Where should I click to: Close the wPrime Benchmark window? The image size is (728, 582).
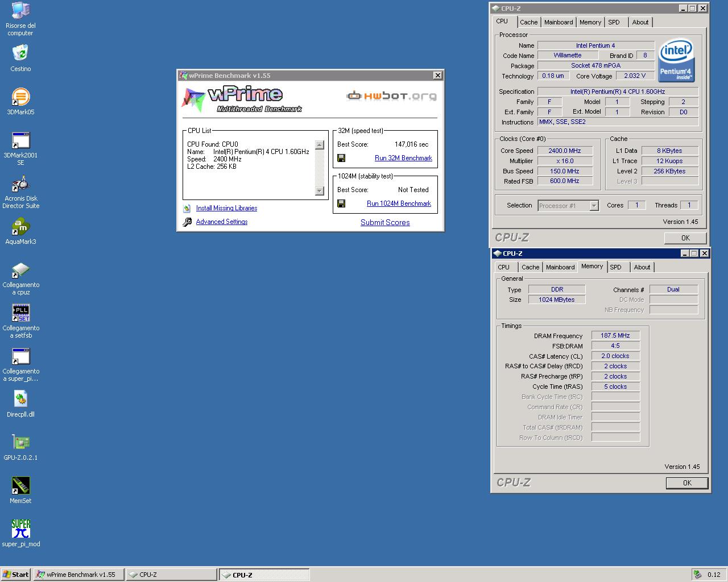point(437,76)
